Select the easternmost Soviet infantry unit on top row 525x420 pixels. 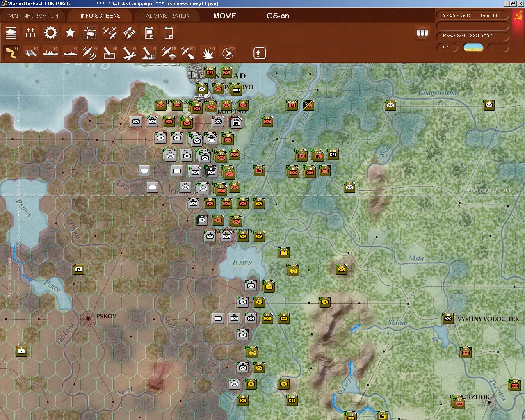488,105
